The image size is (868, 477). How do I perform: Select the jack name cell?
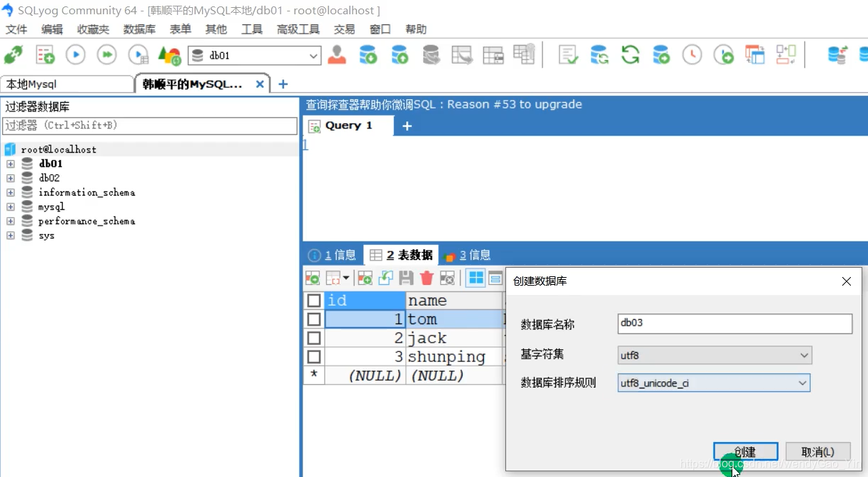454,338
